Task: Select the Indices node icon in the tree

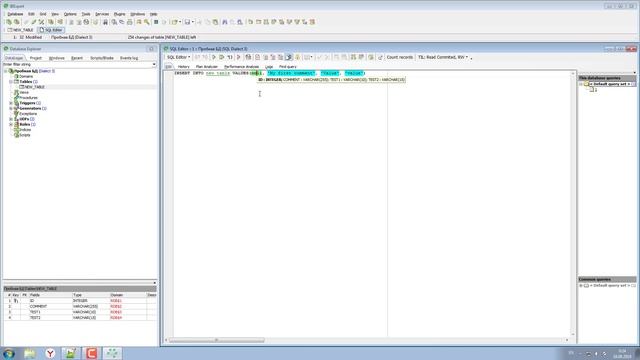Action: pyautogui.click(x=17, y=129)
